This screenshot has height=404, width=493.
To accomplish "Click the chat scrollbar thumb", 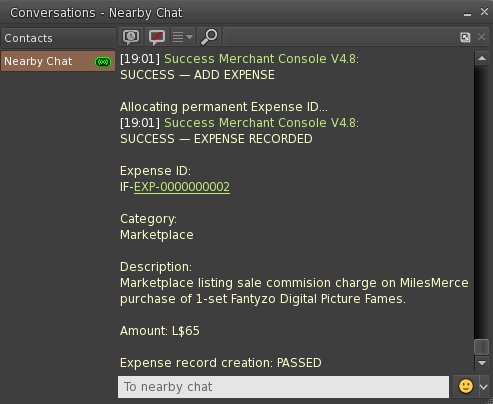I will point(482,347).
